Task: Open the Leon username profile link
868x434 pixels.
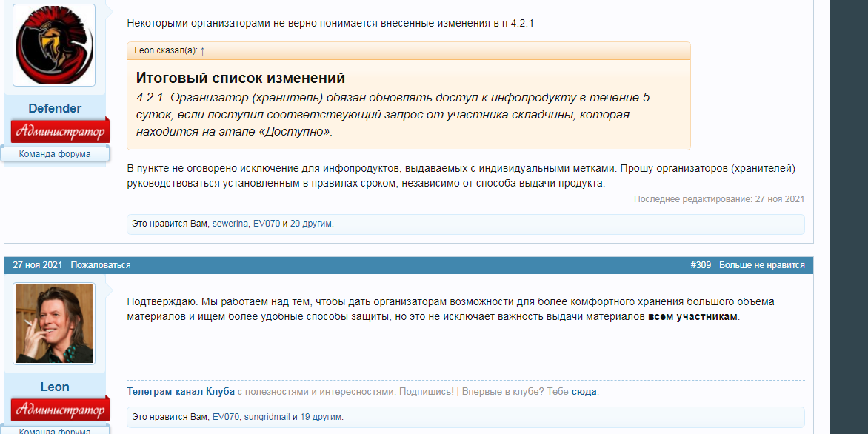Action: point(55,387)
